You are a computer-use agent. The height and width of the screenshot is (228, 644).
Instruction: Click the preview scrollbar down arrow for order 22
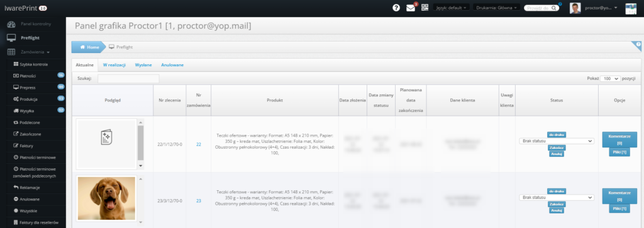pyautogui.click(x=140, y=166)
